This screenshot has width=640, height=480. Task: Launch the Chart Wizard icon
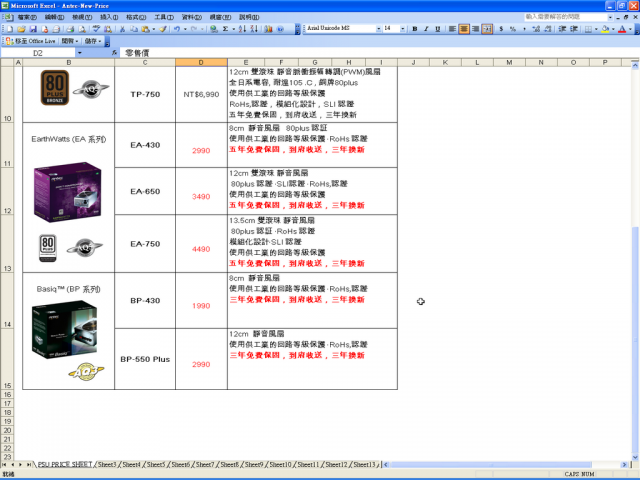pos(268,29)
